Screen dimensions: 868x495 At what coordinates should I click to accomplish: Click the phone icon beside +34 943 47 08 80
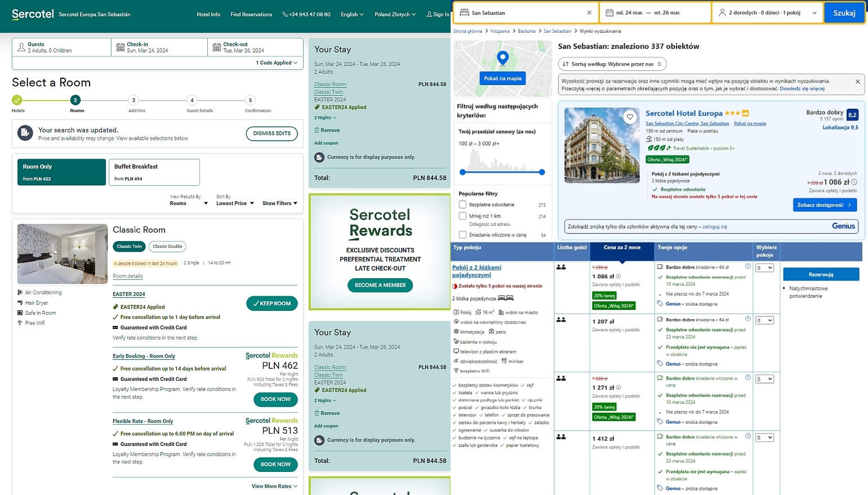pos(285,14)
